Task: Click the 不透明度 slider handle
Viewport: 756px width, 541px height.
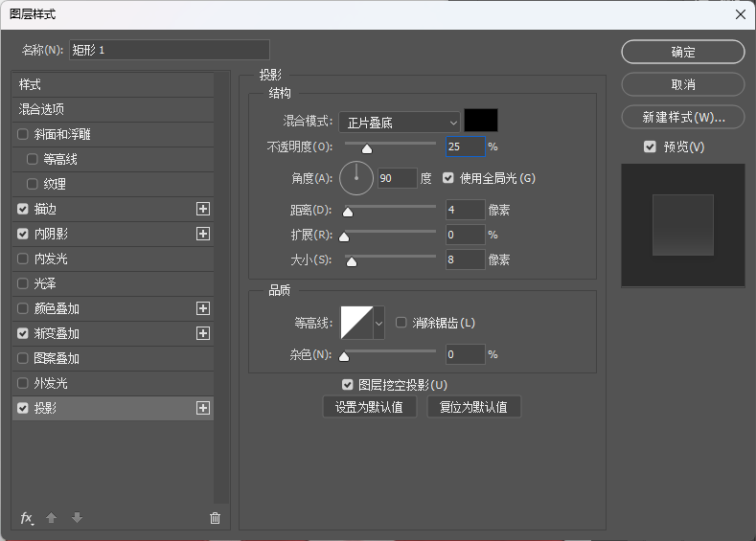Action: [367, 148]
